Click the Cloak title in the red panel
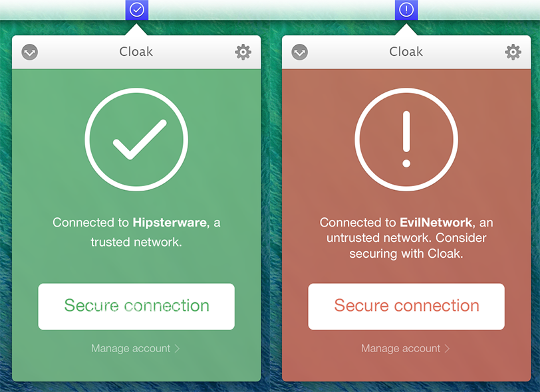Screen dimensions: 540x392 pyautogui.click(x=406, y=52)
